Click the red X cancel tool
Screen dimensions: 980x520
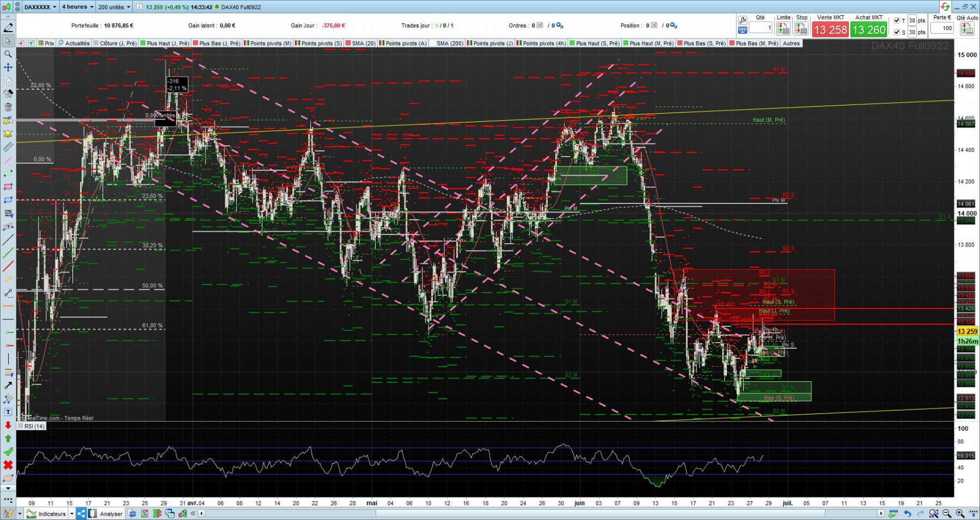point(8,465)
